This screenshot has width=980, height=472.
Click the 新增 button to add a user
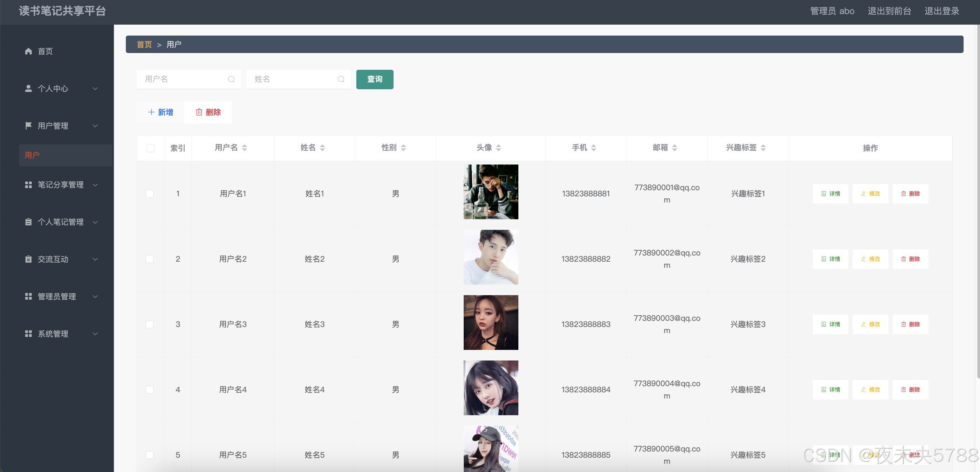(x=161, y=112)
